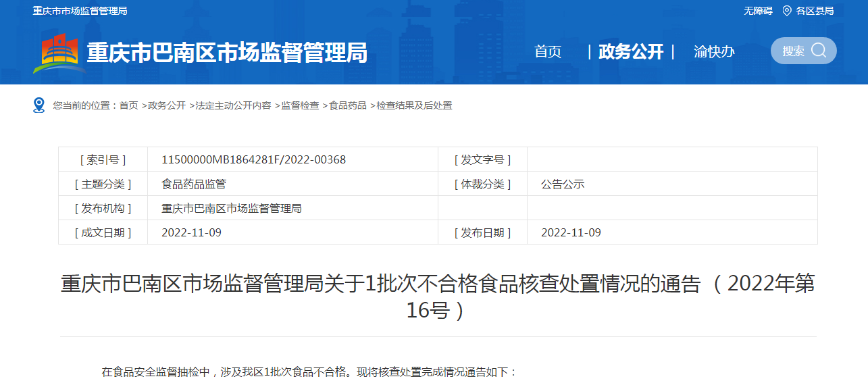Enable 无障碍 accessibility mode
Viewport: 868px width, 383px height.
pyautogui.click(x=758, y=11)
